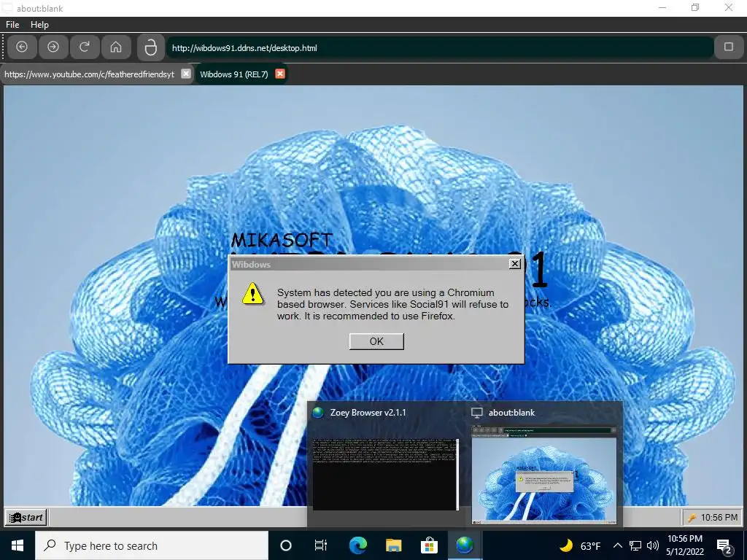Click the about:blank window title text
Image resolution: width=747 pixels, height=560 pixels.
pyautogui.click(x=39, y=9)
